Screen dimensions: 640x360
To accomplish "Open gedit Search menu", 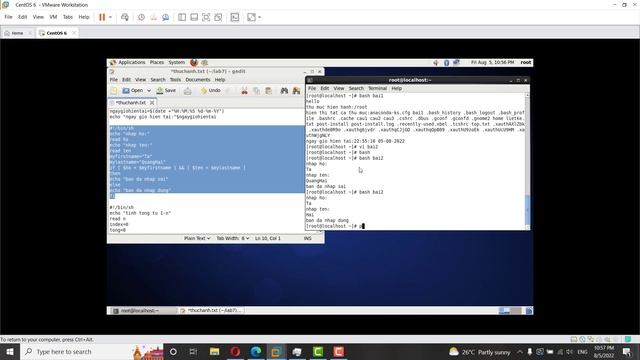I will [x=158, y=80].
